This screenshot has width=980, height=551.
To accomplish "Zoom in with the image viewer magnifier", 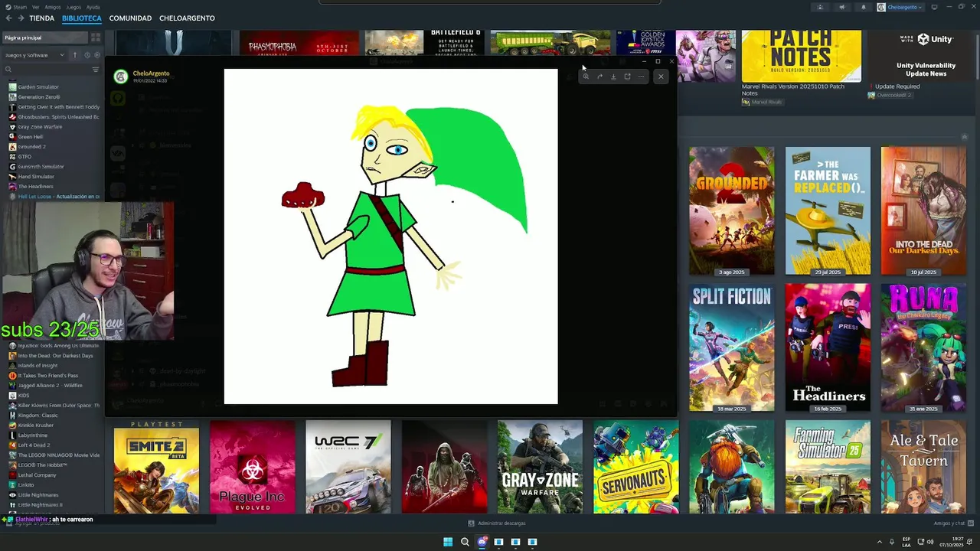I will coord(586,77).
